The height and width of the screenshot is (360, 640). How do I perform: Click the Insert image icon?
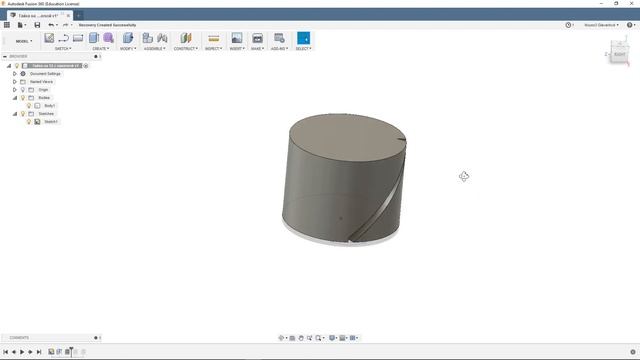tap(237, 38)
